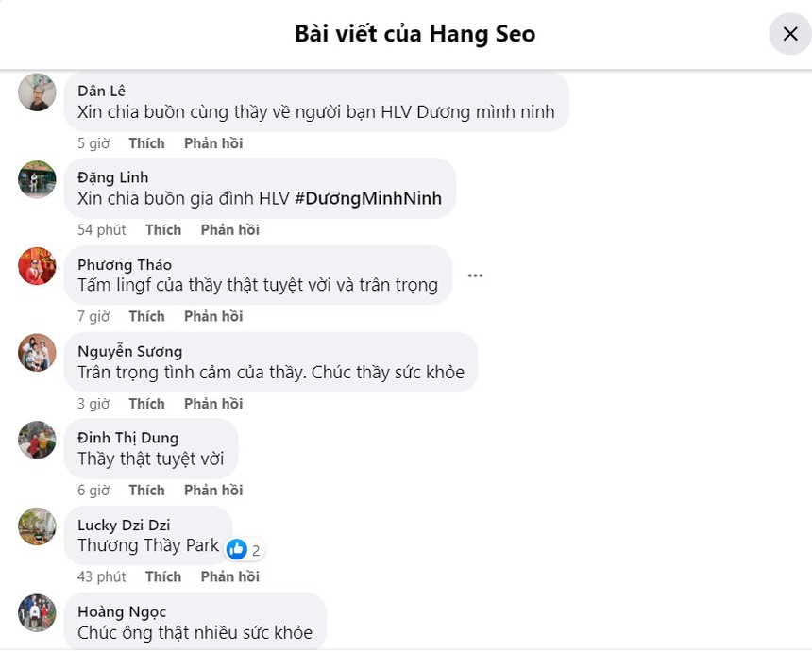The width and height of the screenshot is (812, 651).
Task: View the like reaction icon on Lucky Dzi Dzi's comment
Action: point(234,549)
